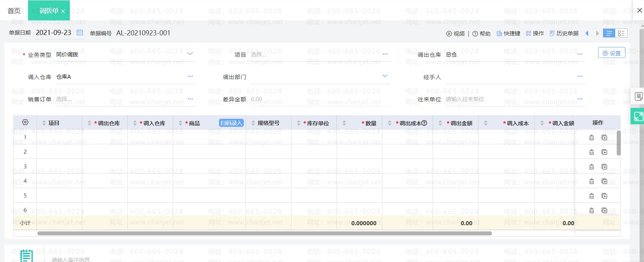Go to the previous document arrow
The width and height of the screenshot is (644, 262).
point(587,33)
